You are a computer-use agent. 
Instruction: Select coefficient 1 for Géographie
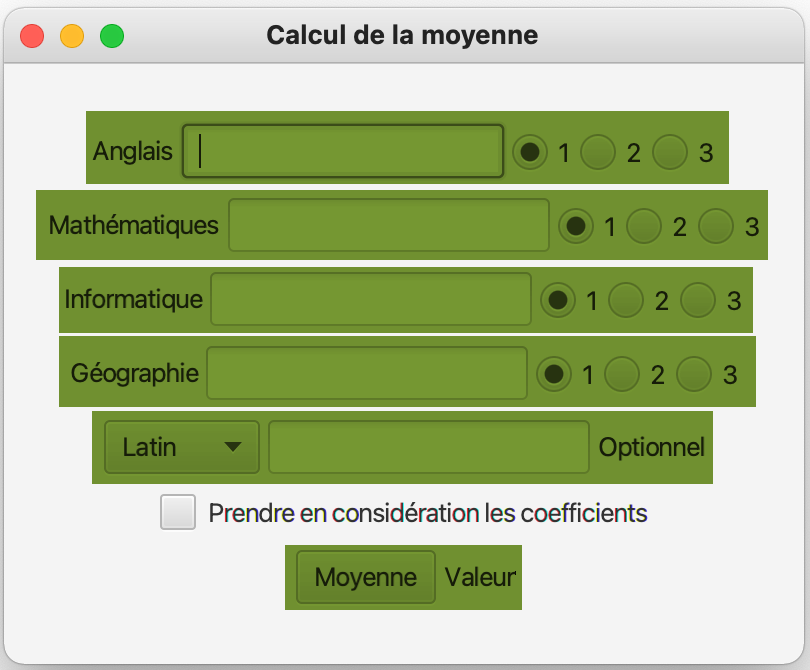pyautogui.click(x=553, y=374)
